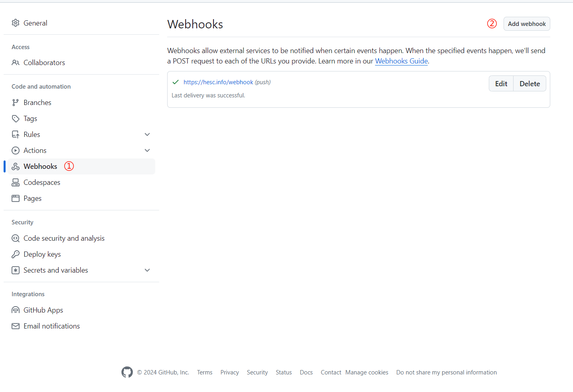Open the Pages settings menu item

(32, 198)
